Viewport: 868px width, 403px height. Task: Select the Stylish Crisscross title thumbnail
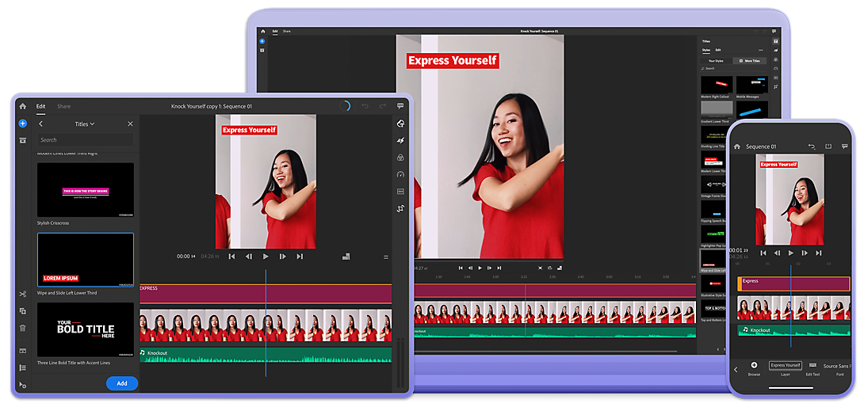(86, 189)
